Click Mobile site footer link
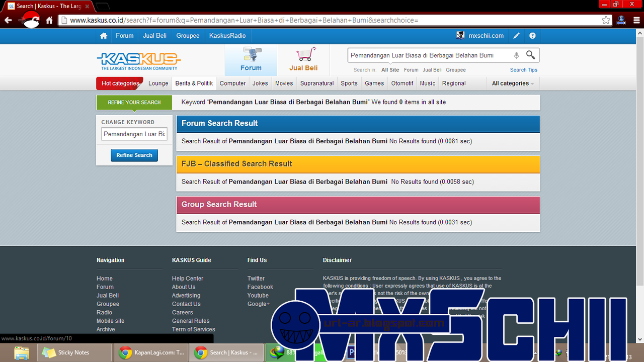The image size is (644, 362). click(111, 321)
